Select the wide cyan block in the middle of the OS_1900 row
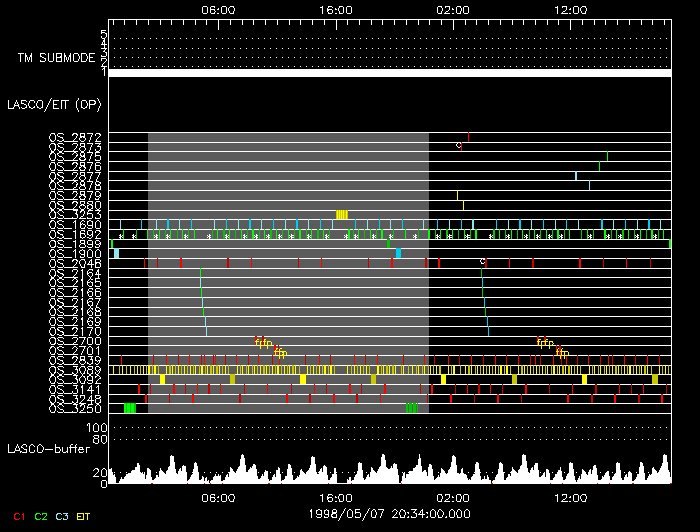The height and width of the screenshot is (532, 700). click(398, 254)
